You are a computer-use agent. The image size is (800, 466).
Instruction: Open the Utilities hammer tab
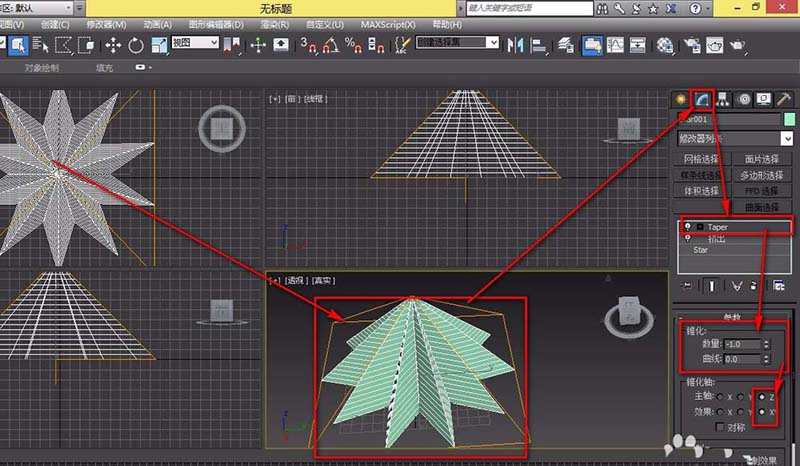click(784, 99)
